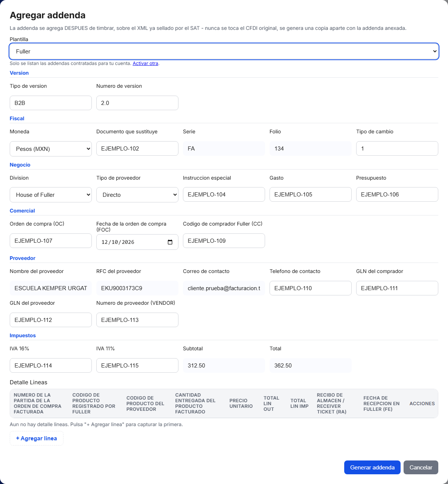Edit the Correo de contacto field
Screen dimensions: 448x484
click(224, 288)
